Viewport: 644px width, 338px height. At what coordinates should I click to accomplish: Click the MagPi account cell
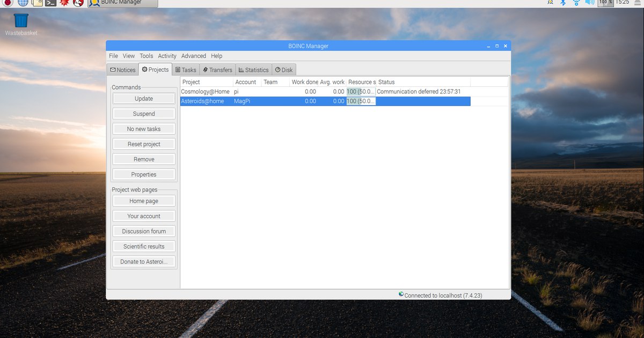tap(242, 101)
